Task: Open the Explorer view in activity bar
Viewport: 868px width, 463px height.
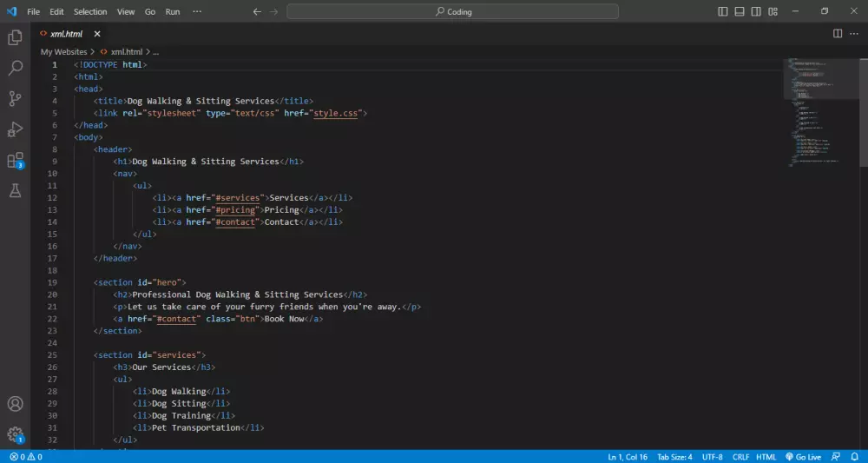Action: click(x=15, y=37)
